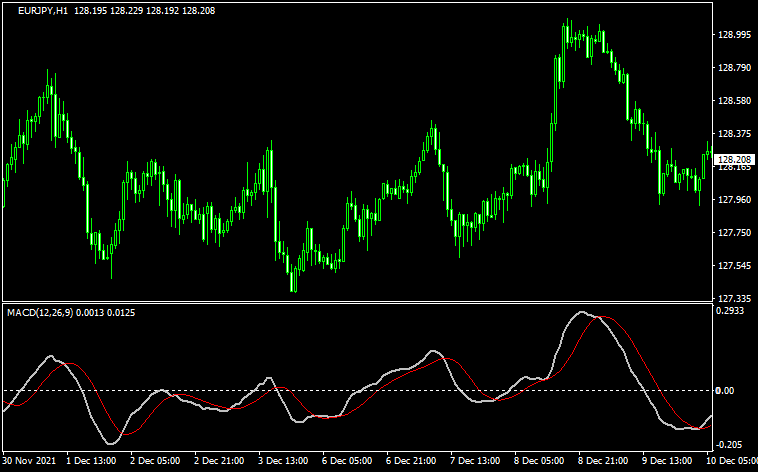The width and height of the screenshot is (758, 472).
Task: Click the 8 Dec 21:00 time label
Action: coord(602,460)
